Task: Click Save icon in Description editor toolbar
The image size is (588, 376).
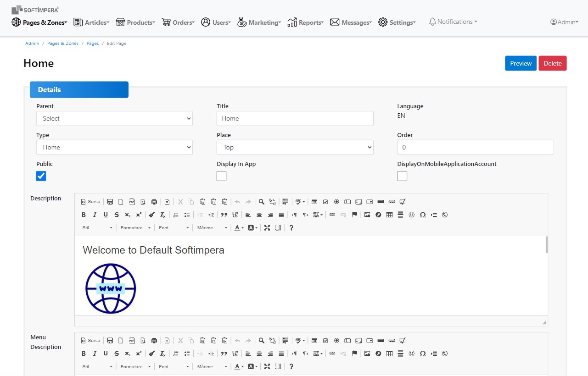Action: [110, 202]
